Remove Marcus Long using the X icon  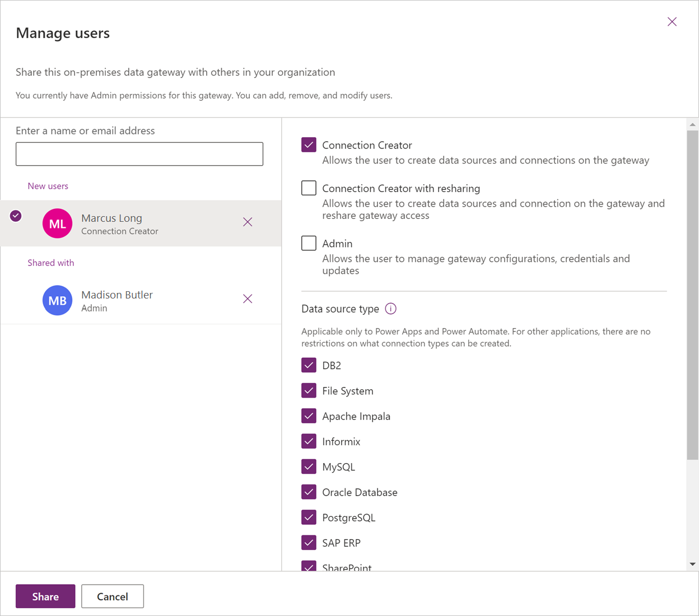[248, 222]
